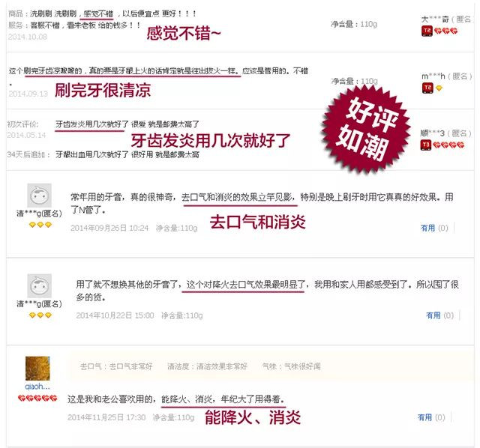Click the red hearts under qiaoh...

37,398
